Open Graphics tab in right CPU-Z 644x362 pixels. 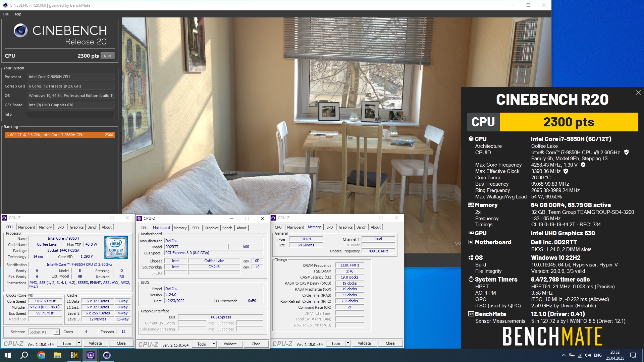[345, 227]
